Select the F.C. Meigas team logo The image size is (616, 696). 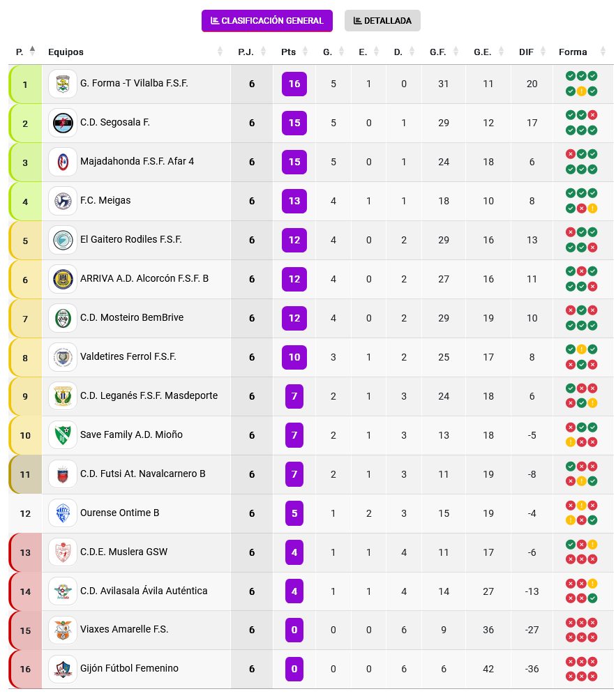pos(63,201)
